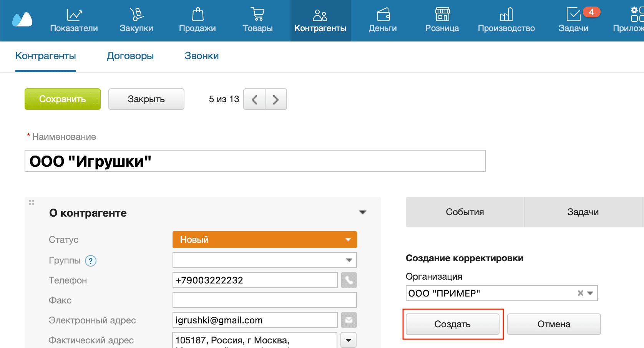This screenshot has width=644, height=348.
Task: Expand the Фактический адрес dropdown arrow
Action: [x=349, y=340]
